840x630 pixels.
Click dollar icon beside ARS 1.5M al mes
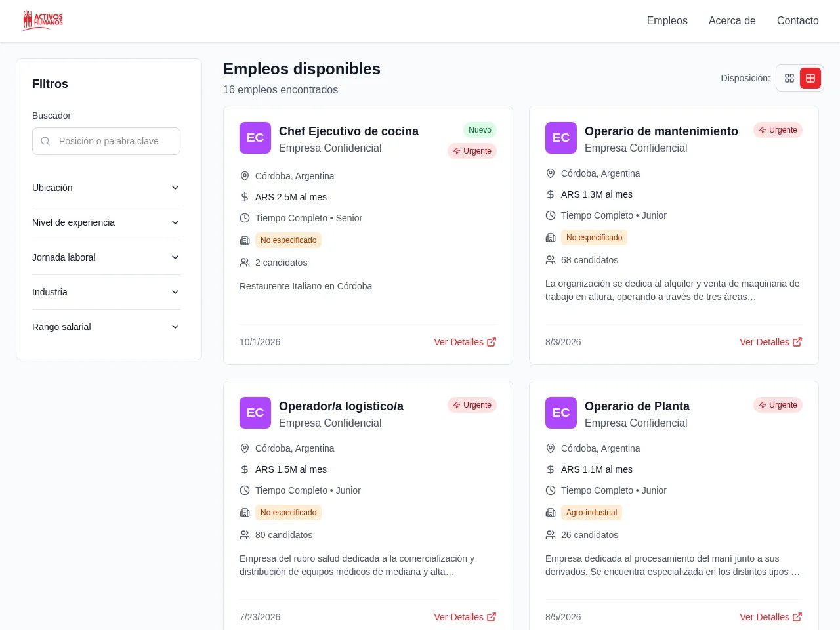245,469
